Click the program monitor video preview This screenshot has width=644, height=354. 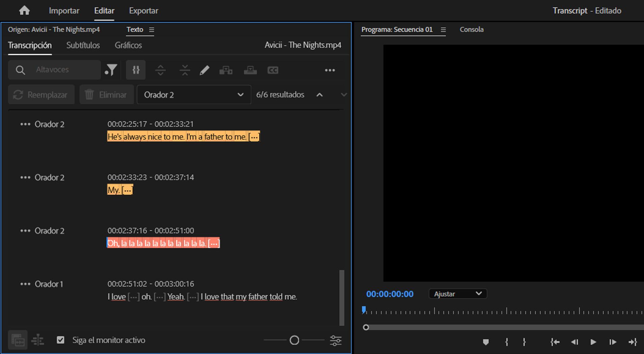[513, 163]
